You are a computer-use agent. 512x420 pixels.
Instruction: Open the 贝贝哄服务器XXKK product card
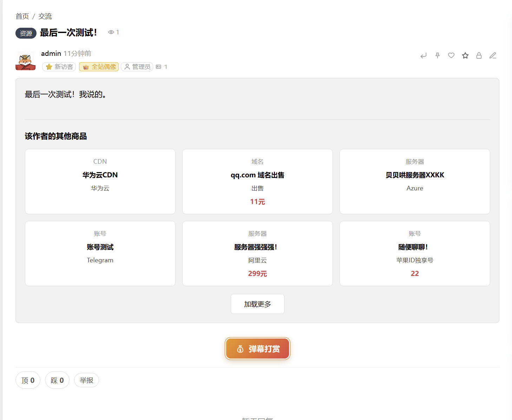click(x=415, y=182)
